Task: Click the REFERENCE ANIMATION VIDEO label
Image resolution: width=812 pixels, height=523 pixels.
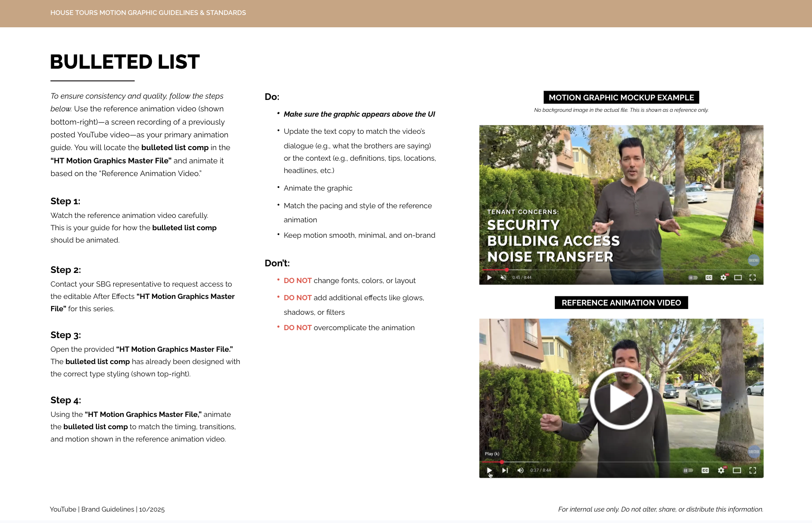Action: click(x=621, y=303)
